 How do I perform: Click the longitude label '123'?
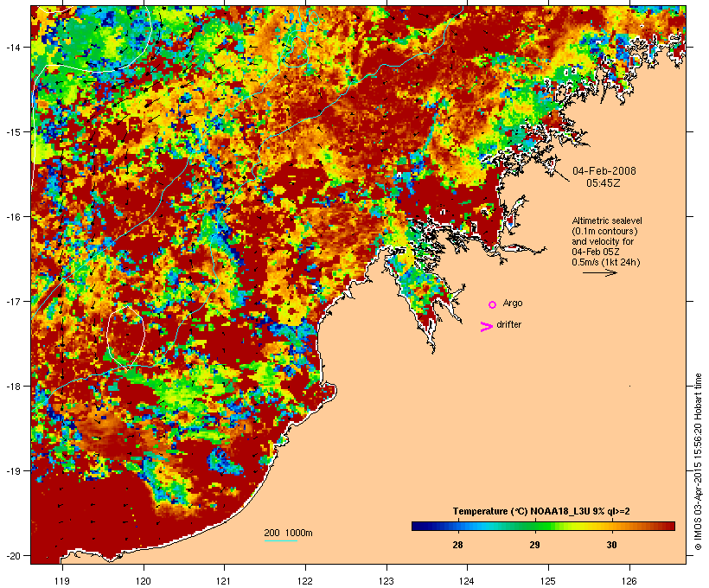[386, 581]
